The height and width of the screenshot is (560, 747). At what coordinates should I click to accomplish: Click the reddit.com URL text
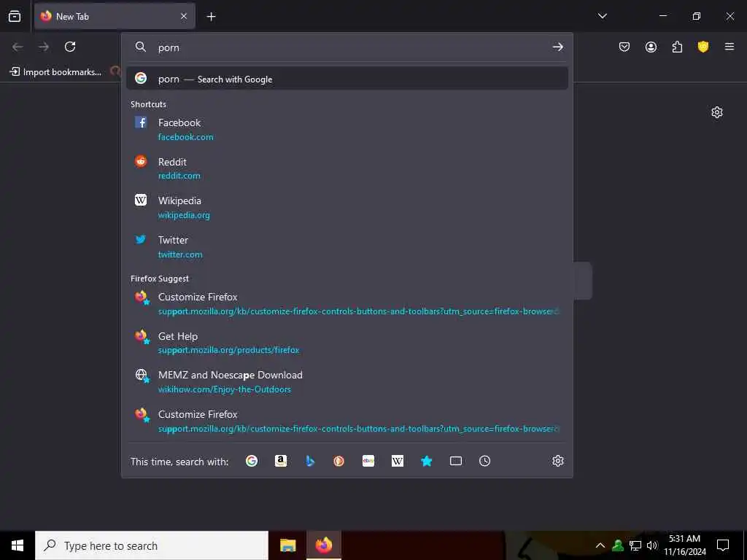pos(179,176)
